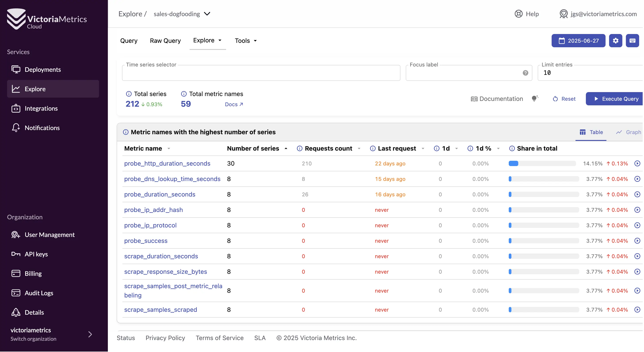Click the Requests count info icon
Viewport: 644px width, 352px height.
tap(299, 149)
